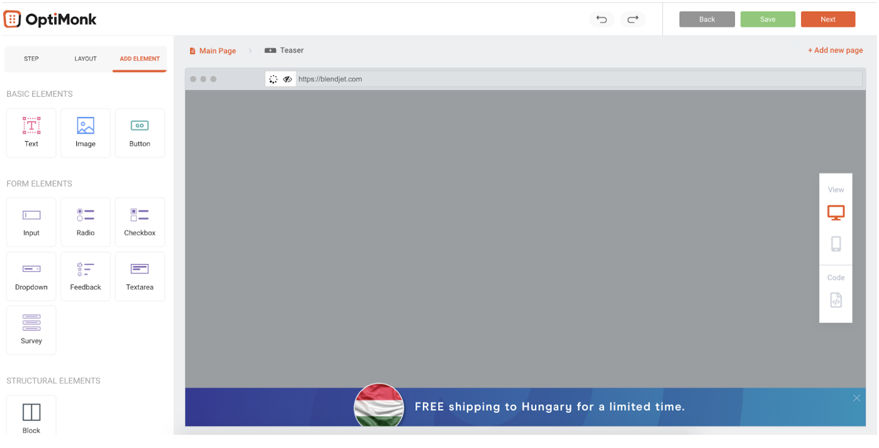Switch to the Teaser page tab
The width and height of the screenshot is (879, 448).
[x=284, y=50]
